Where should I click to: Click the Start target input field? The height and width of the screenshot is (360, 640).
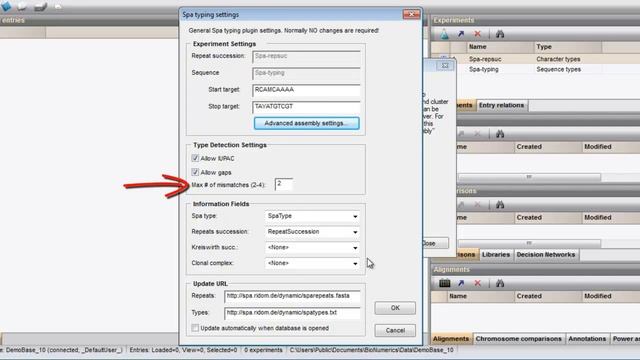(x=306, y=90)
